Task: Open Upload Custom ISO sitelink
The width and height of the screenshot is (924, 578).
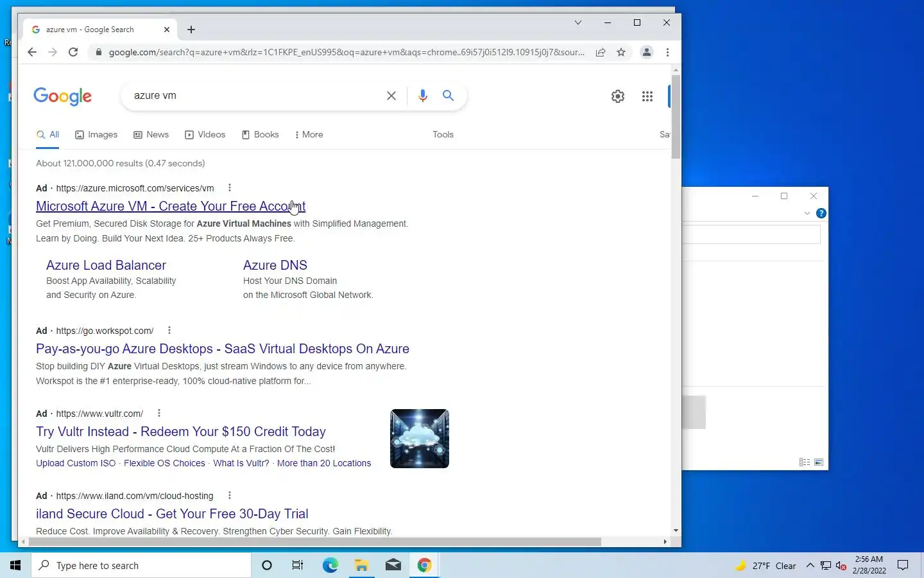Action: 76,463
